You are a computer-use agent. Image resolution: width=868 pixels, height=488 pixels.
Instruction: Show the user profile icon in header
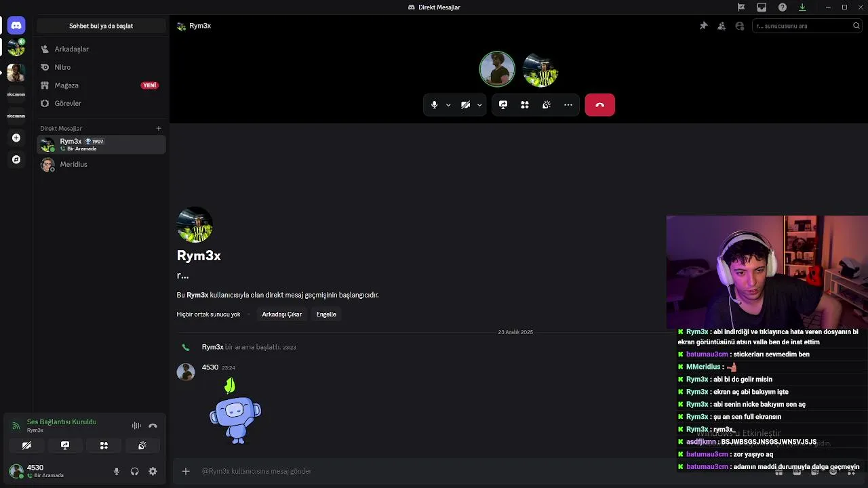tap(740, 26)
